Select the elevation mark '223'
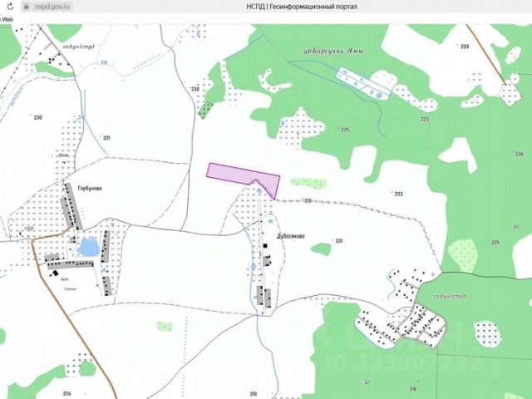 tap(425, 119)
